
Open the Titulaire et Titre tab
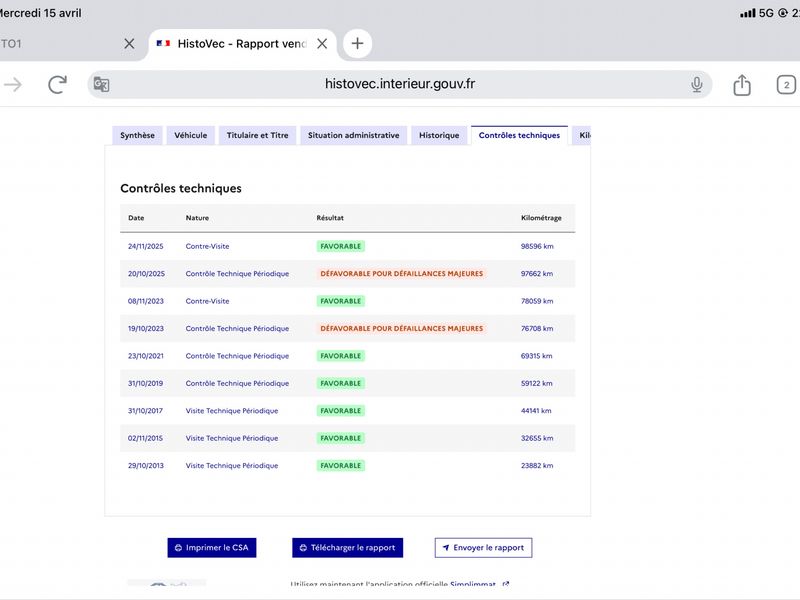[258, 135]
